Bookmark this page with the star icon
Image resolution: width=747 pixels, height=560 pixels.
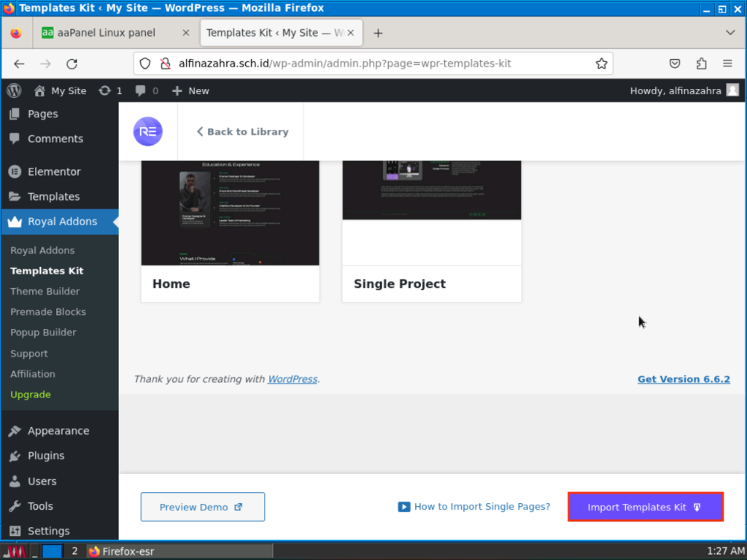tap(601, 63)
